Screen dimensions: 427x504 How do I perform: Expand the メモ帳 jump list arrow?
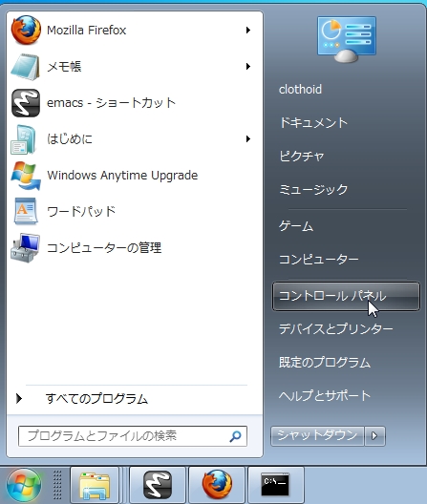248,67
